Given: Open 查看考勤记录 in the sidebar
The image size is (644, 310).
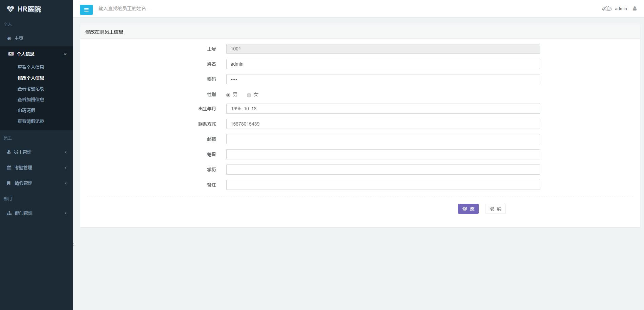Looking at the screenshot, I should pos(31,89).
